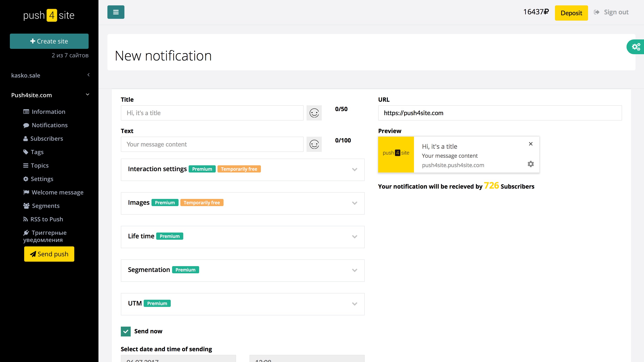This screenshot has height=362, width=644.
Task: Click the Create site button
Action: (x=49, y=41)
